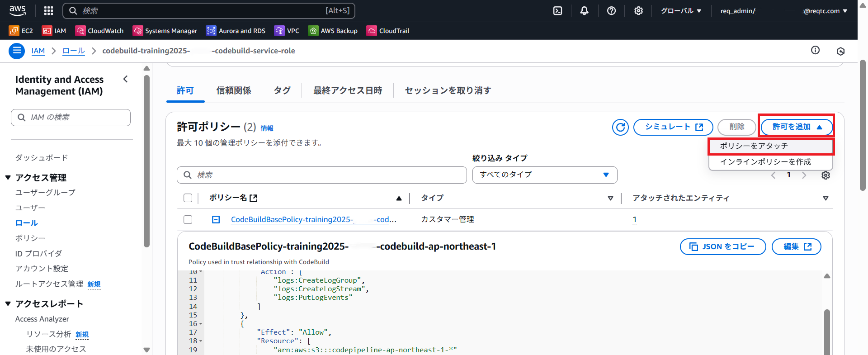Switch to the 許可 tab
Screen dimensions: 868x355
coord(185,90)
